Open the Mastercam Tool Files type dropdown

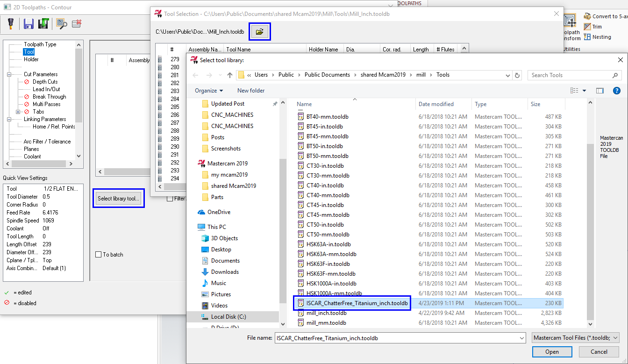[576, 338]
